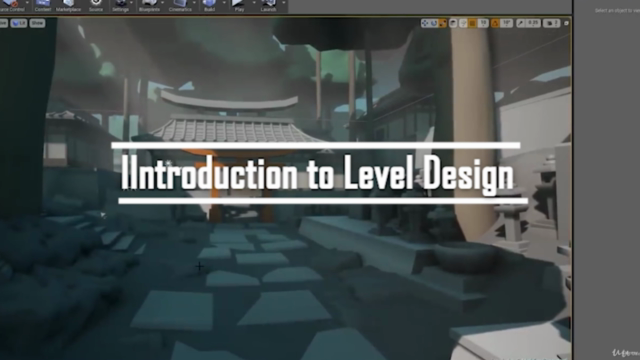Select the Scale gizmo mode in the viewport

point(442,23)
